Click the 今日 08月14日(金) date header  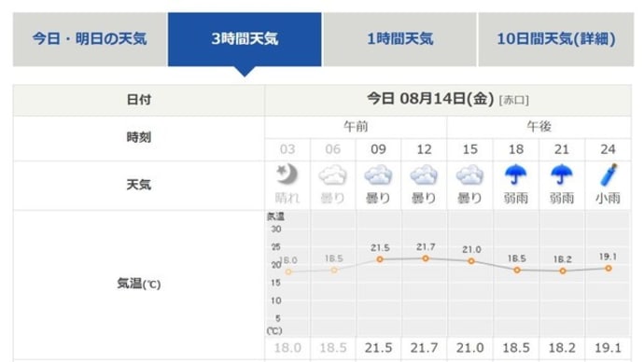click(430, 99)
